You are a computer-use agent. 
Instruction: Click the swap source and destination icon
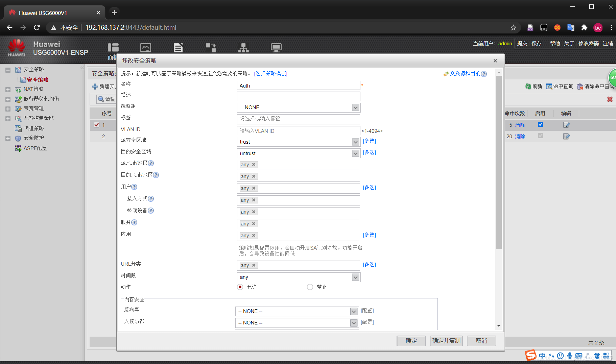[x=446, y=74]
